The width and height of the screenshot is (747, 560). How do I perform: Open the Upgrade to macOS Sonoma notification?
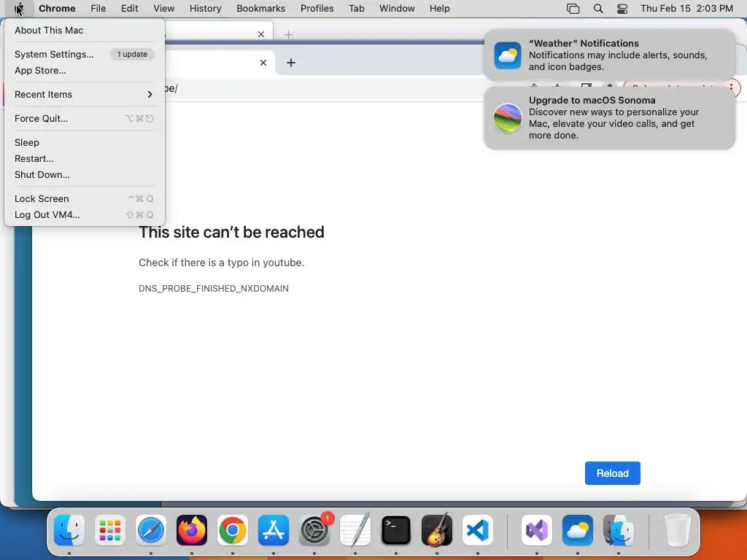tap(610, 118)
